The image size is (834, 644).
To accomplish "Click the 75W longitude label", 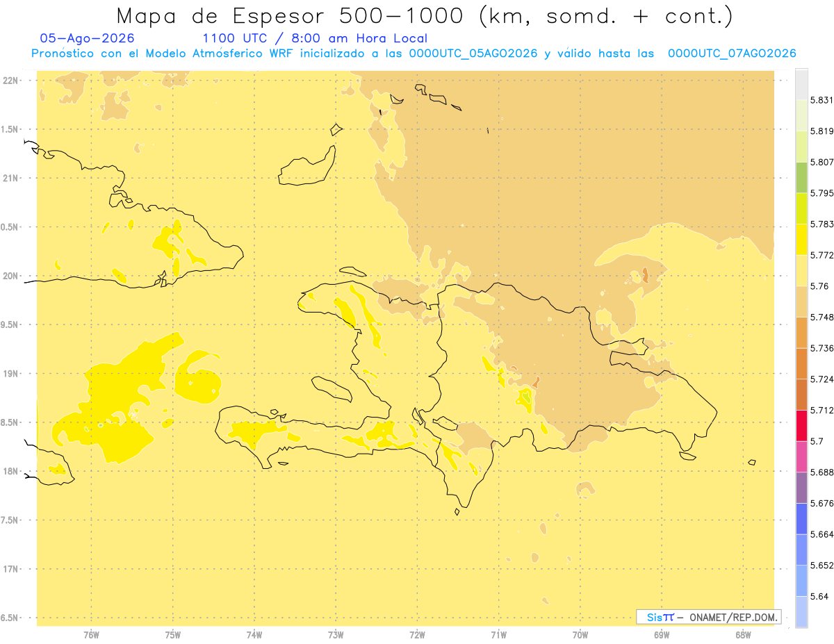I will (173, 634).
